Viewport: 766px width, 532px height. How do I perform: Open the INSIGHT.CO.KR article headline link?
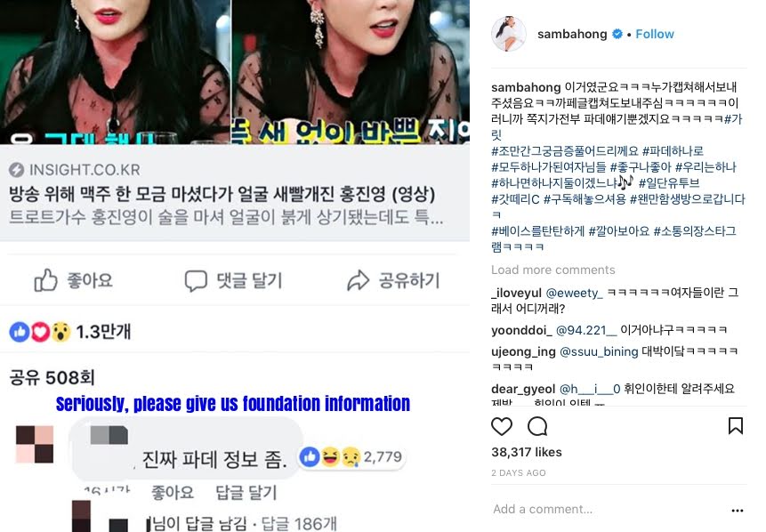click(222, 195)
